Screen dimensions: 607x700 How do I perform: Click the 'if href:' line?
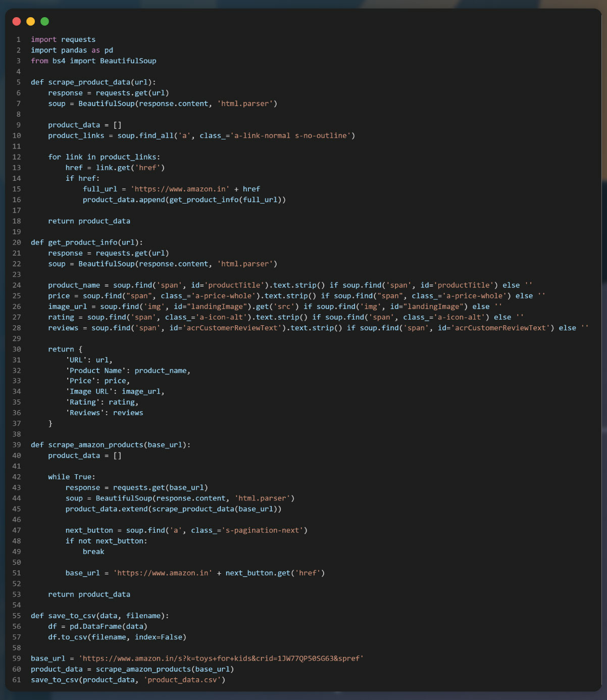tap(82, 178)
